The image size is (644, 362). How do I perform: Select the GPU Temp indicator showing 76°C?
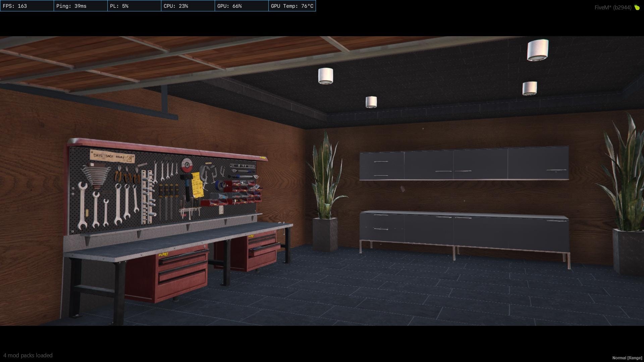click(x=292, y=6)
